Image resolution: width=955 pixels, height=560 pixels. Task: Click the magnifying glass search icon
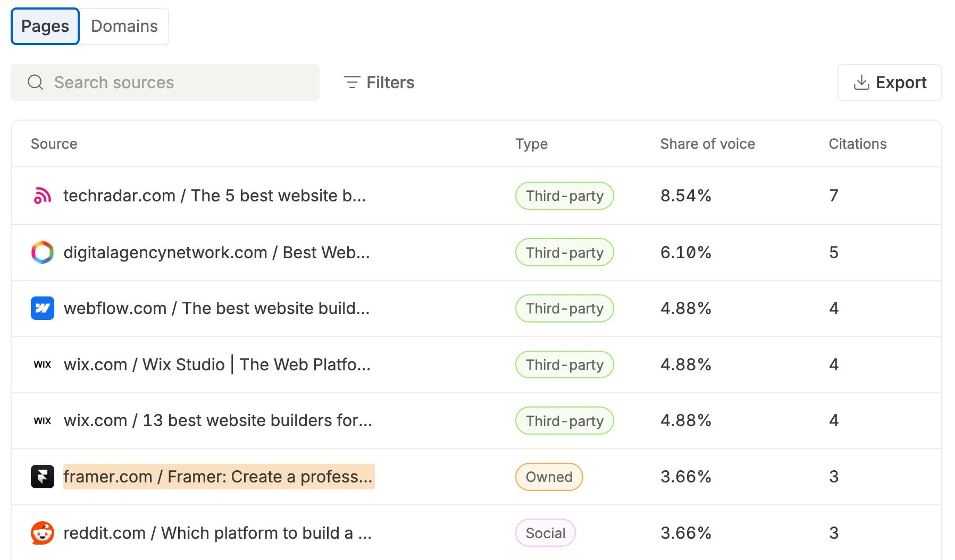36,82
